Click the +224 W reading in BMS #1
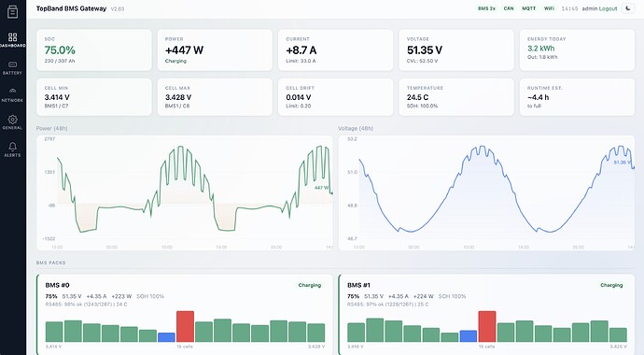The image size is (644, 355). (x=424, y=296)
